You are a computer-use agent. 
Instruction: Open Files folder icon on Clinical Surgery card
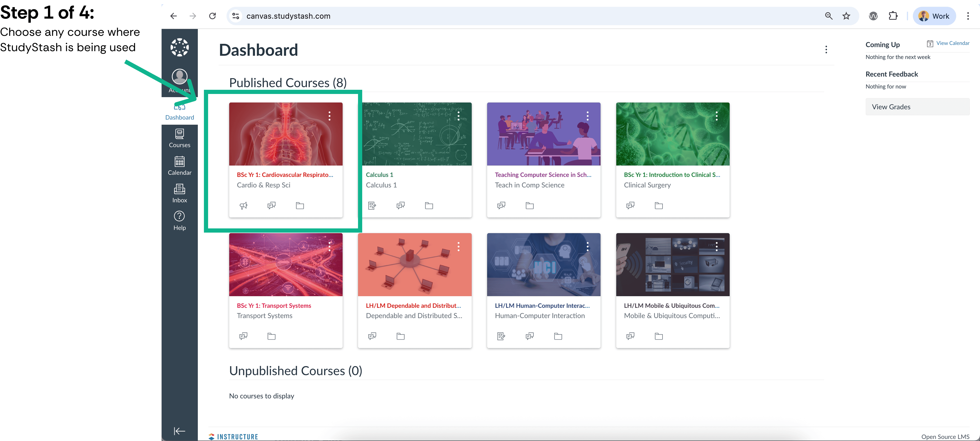coord(659,206)
